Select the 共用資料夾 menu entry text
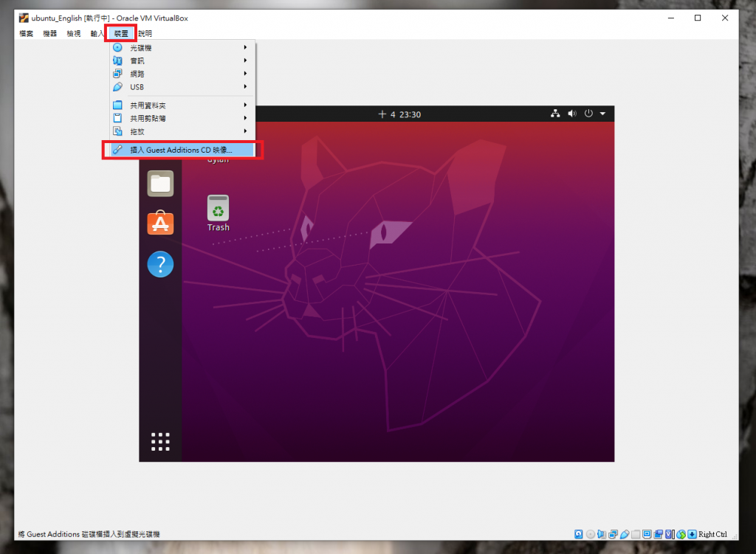The width and height of the screenshot is (756, 554). (148, 105)
